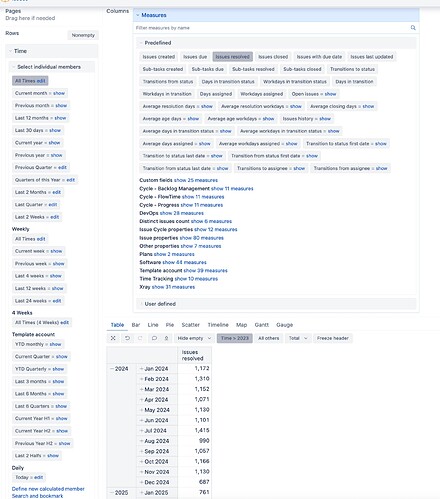The height and width of the screenshot is (499, 440).
Task: Edit the Previous Quarter member
Action: click(x=63, y=167)
